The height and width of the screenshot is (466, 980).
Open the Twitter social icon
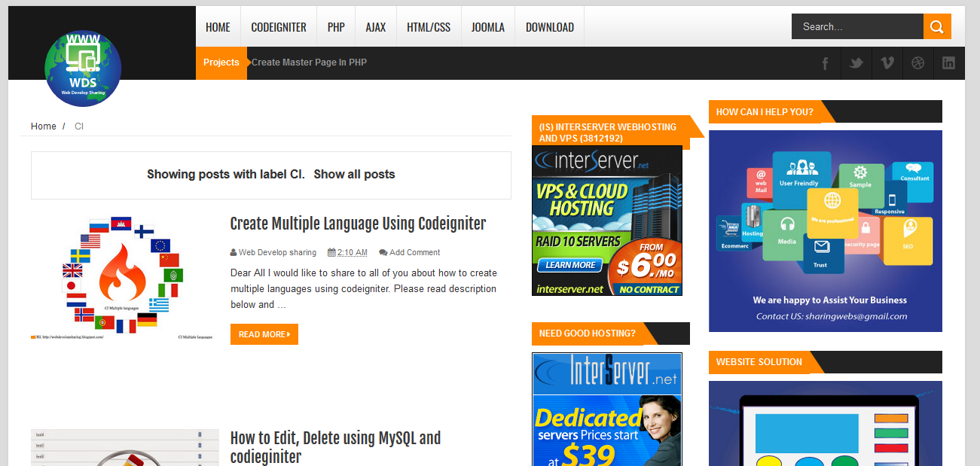tap(856, 63)
